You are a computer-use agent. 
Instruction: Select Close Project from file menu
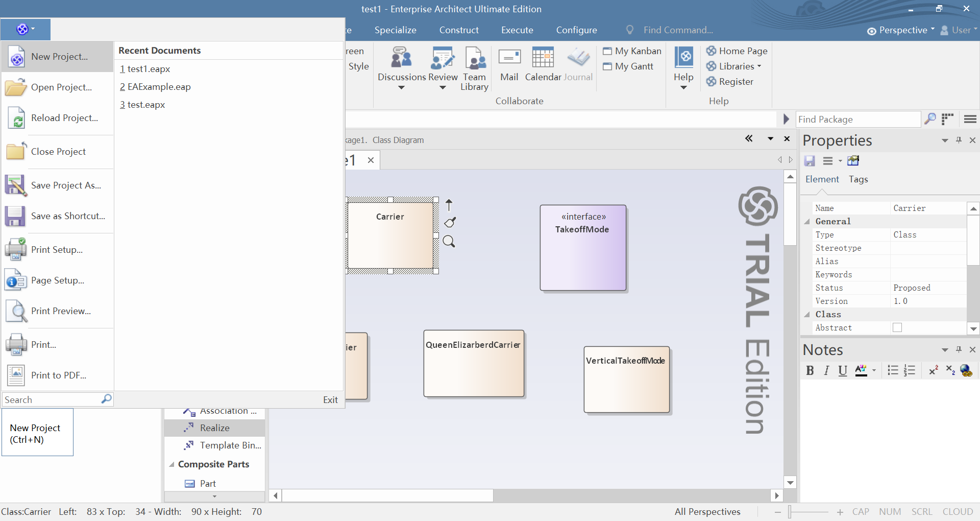[58, 152]
